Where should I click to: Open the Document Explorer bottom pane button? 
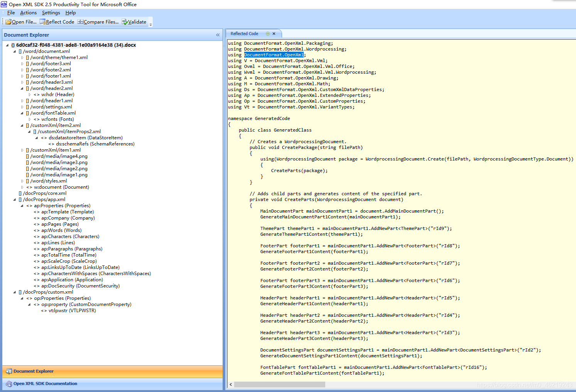112,372
